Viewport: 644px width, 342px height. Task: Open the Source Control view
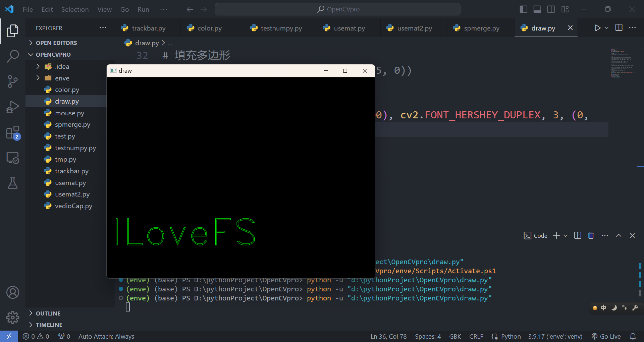pyautogui.click(x=12, y=81)
